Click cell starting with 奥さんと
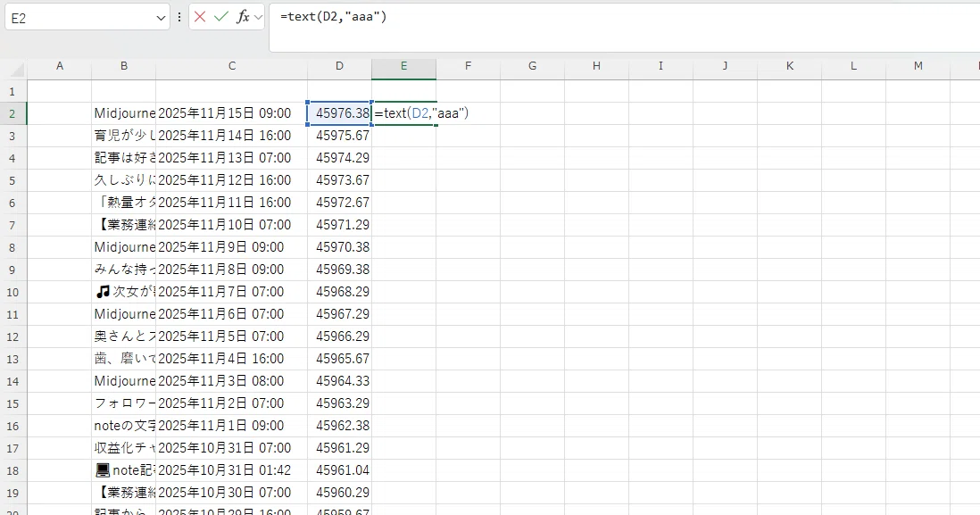Screen dimensions: 980x515 point(124,336)
